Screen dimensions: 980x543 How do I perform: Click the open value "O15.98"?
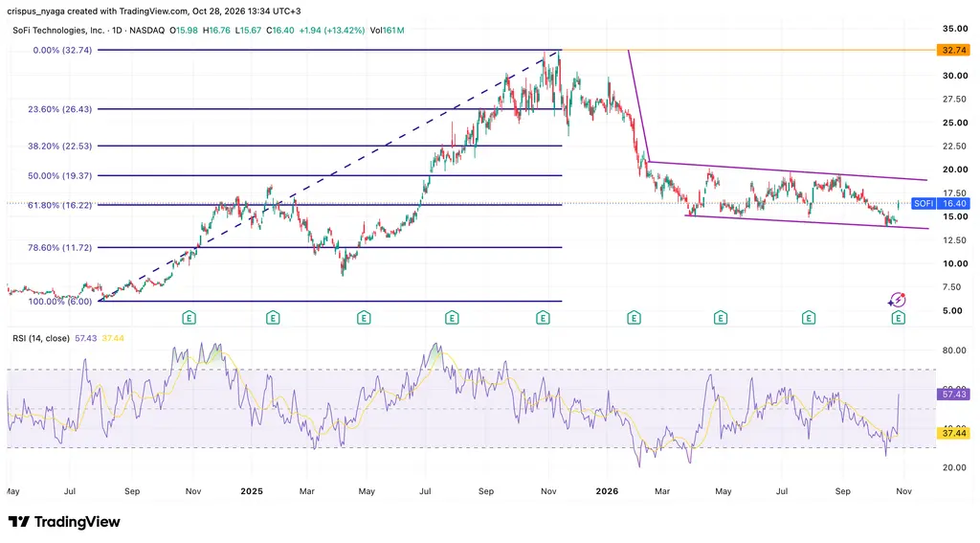point(185,30)
